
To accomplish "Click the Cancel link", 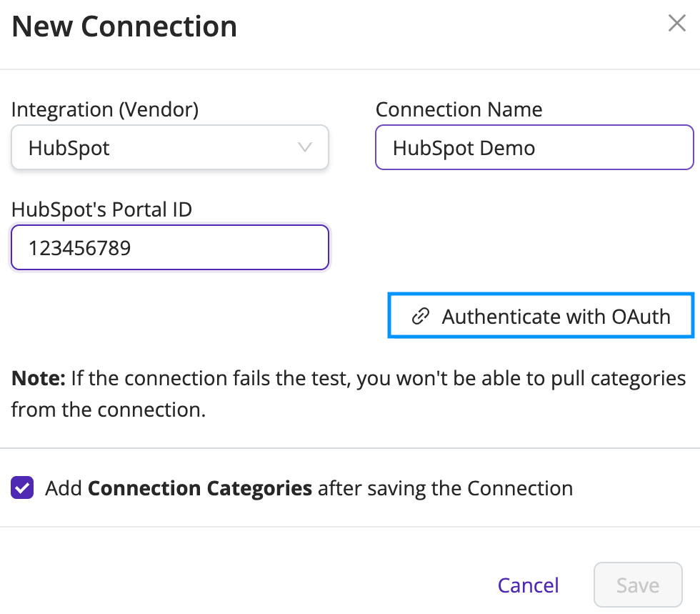I will (x=528, y=585).
